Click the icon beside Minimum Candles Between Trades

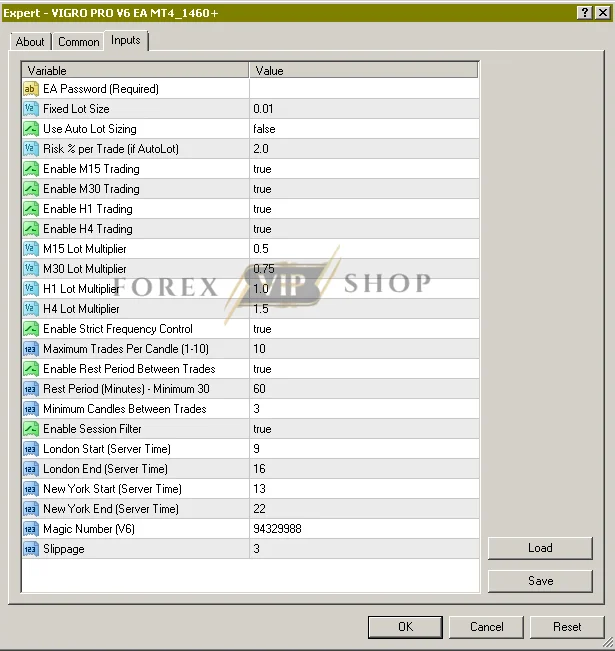[31, 409]
